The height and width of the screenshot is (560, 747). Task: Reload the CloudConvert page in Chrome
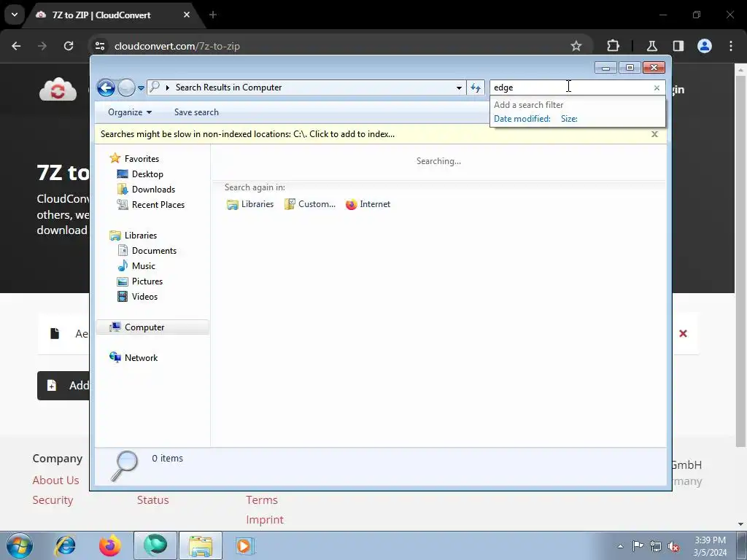(x=69, y=46)
